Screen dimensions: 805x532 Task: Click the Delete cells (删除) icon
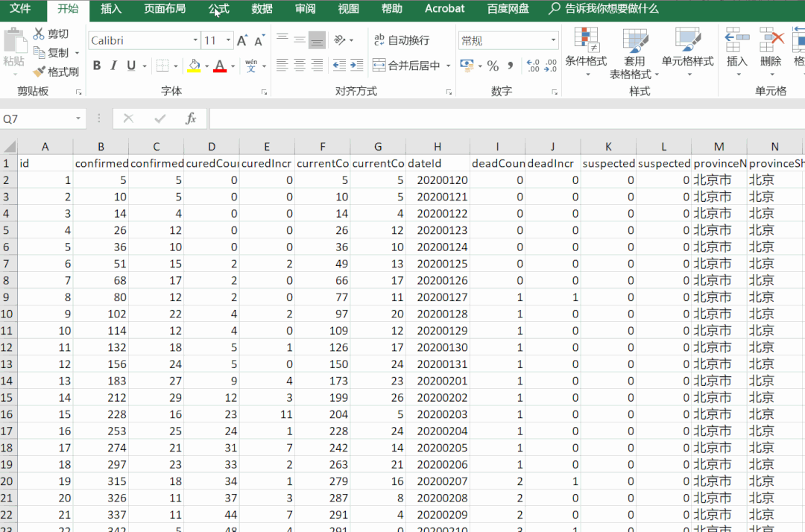click(771, 41)
